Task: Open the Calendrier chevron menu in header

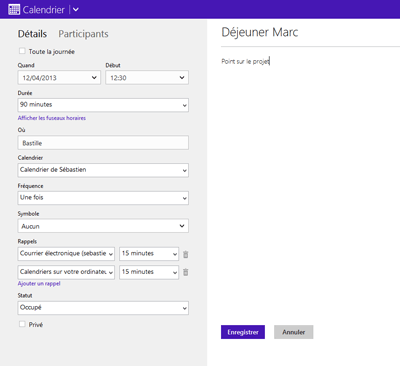Action: click(x=76, y=9)
